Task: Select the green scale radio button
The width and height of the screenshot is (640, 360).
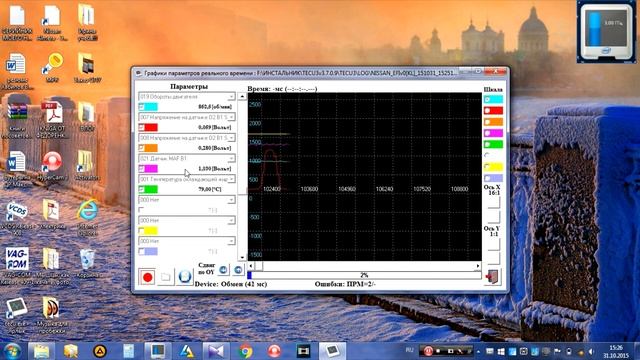Action: 487,144
